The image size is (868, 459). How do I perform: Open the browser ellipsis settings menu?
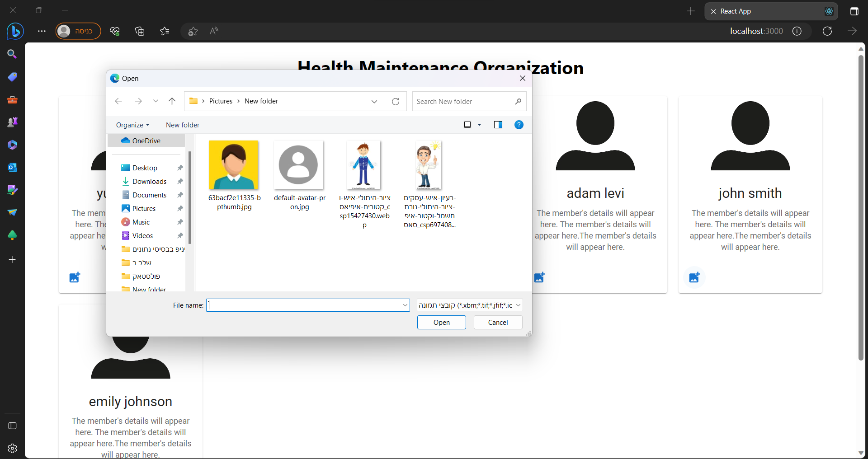[42, 31]
